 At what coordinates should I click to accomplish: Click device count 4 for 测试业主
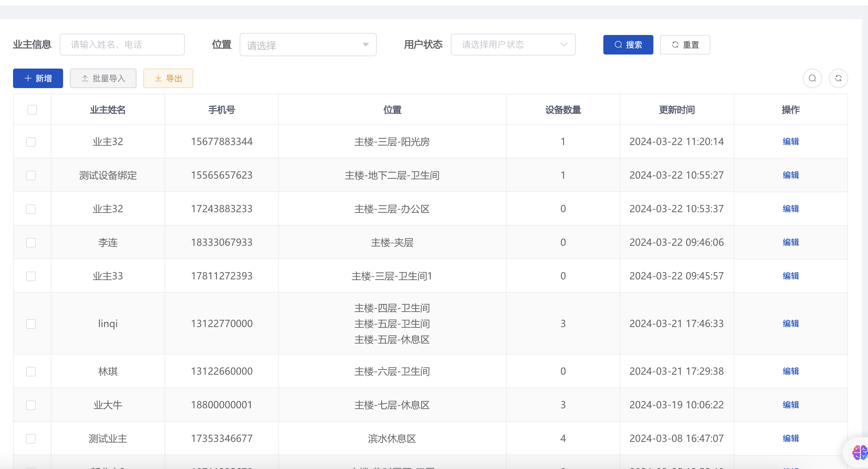[x=563, y=438]
